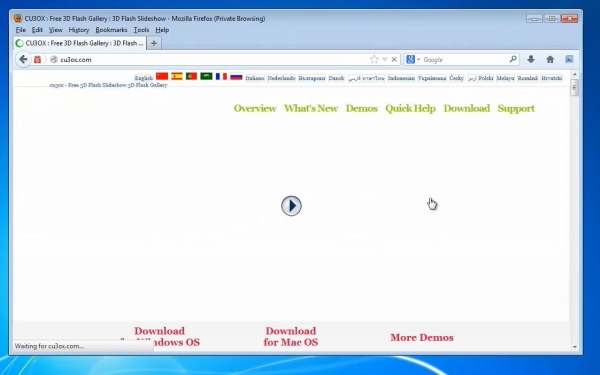Select the Chinese flag language icon
The image size is (600, 375).
point(162,76)
